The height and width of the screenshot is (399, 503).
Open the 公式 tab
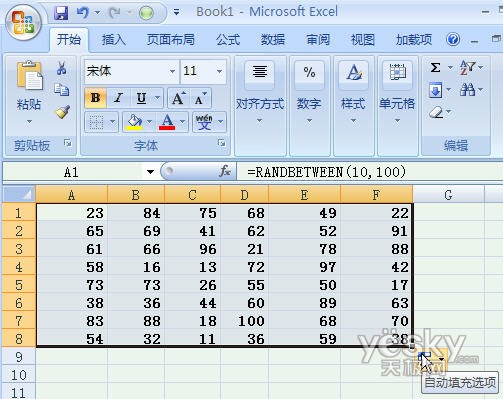click(x=228, y=40)
